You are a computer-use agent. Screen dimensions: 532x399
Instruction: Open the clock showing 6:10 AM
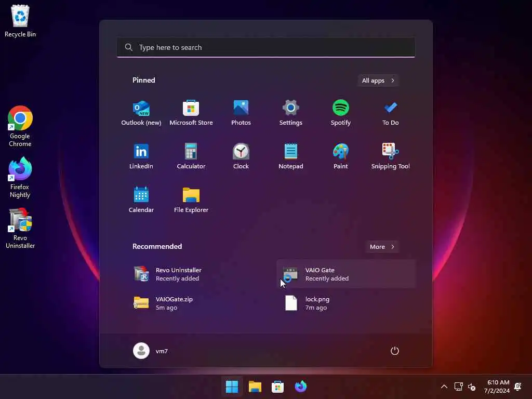point(497,387)
